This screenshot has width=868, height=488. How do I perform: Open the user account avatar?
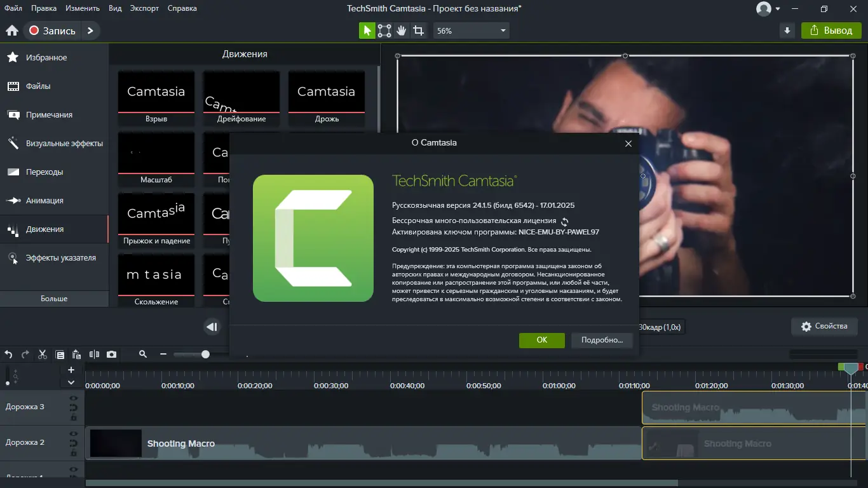coord(763,9)
